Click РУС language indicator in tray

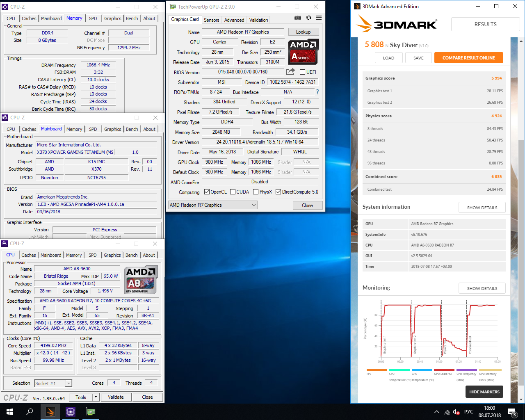(x=469, y=412)
